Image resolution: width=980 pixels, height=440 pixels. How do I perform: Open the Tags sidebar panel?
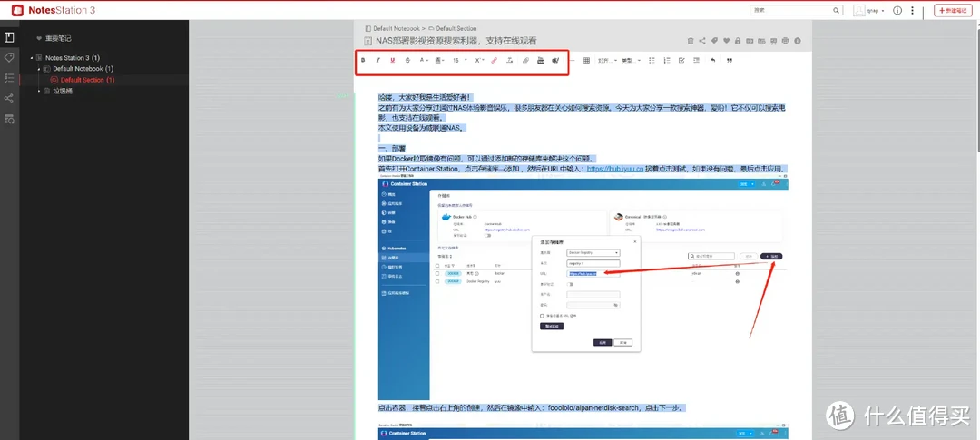pos(9,57)
